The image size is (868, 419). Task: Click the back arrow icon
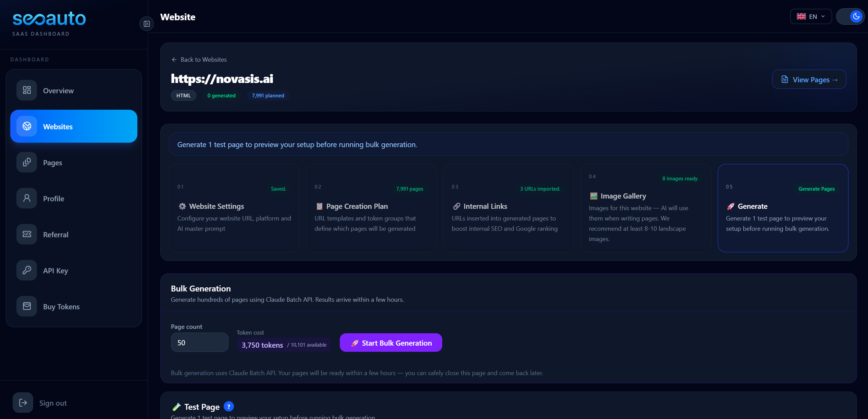174,60
